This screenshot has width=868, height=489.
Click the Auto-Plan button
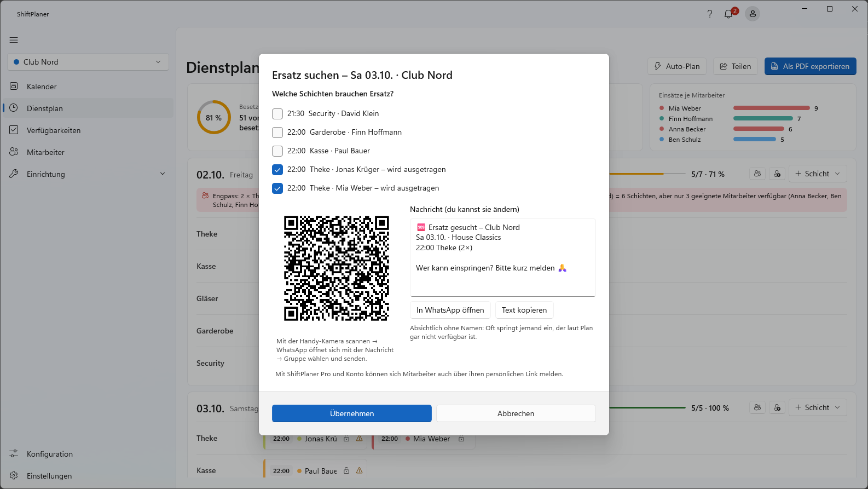[x=677, y=66]
